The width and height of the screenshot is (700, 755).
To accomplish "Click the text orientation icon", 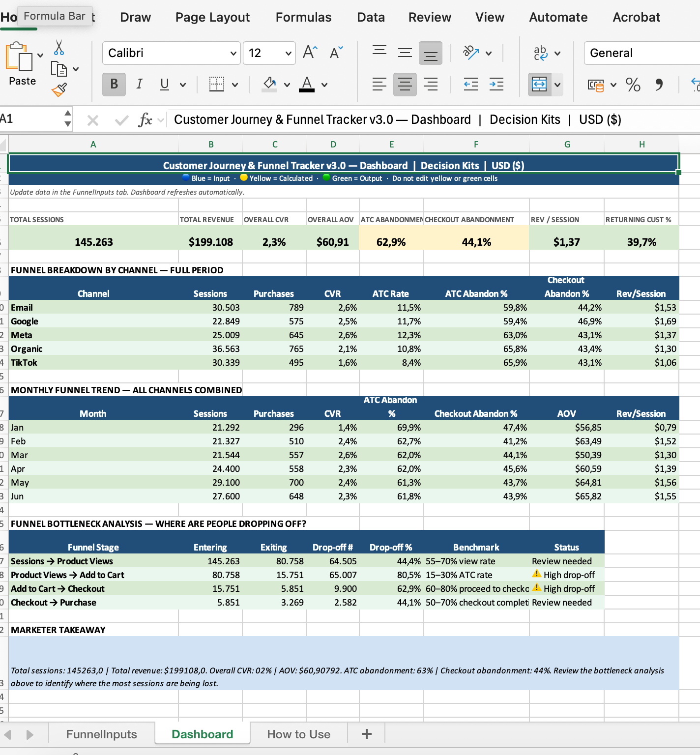I will (471, 52).
